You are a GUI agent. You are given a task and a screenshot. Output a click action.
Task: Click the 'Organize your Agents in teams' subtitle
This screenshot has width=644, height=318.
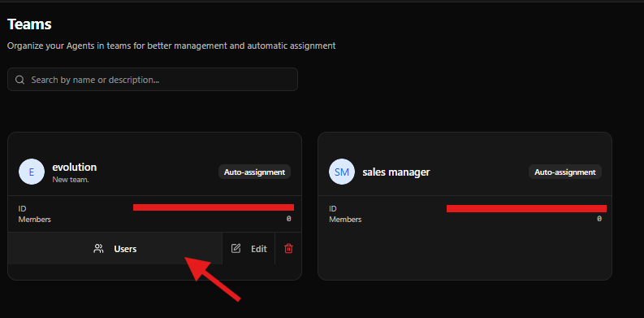click(171, 46)
